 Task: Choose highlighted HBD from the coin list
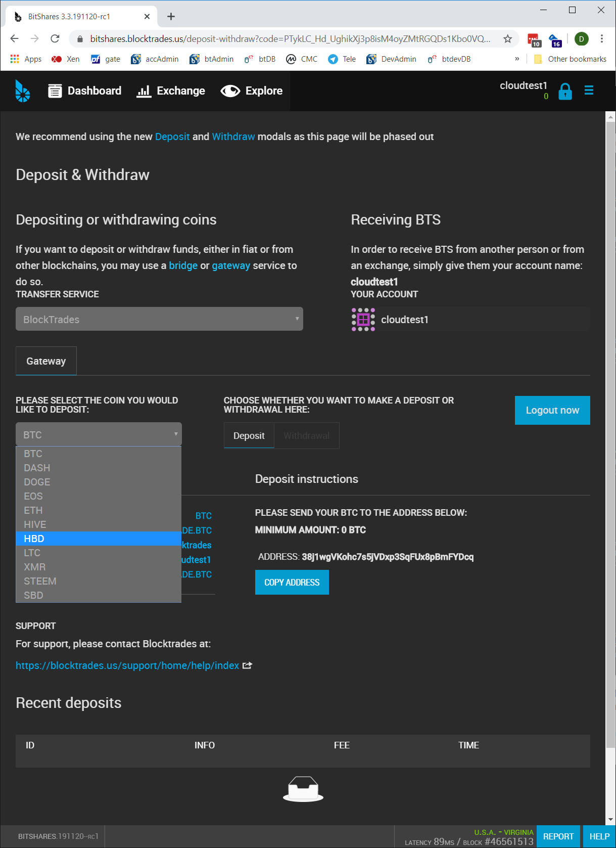[x=99, y=539]
